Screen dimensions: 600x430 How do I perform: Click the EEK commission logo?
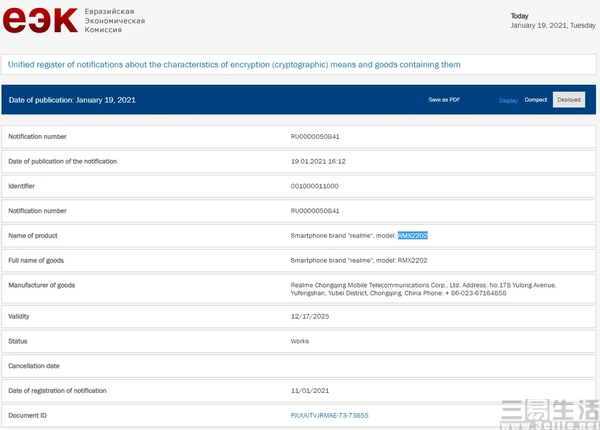pyautogui.click(x=40, y=20)
